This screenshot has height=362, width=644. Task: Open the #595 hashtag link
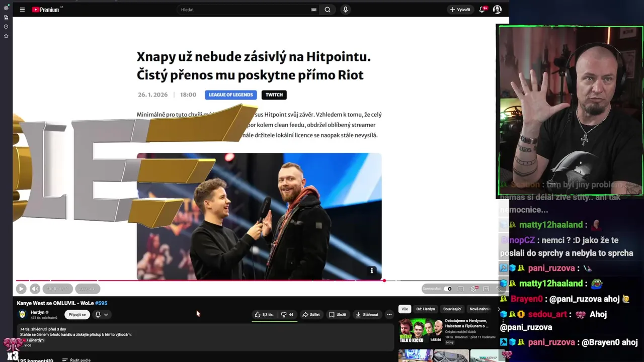pos(101,303)
